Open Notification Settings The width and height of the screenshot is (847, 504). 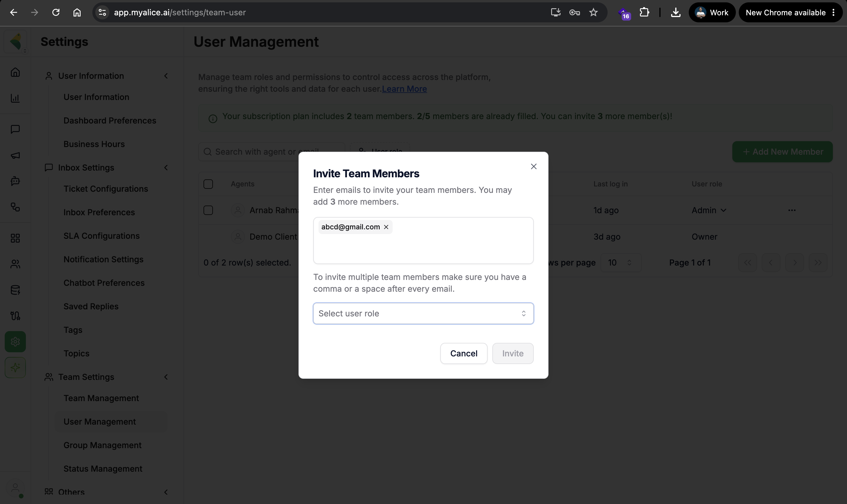[103, 259]
